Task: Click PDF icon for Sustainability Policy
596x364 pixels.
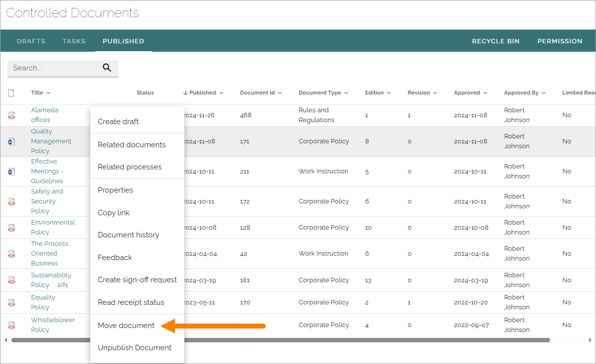Action: (11, 280)
